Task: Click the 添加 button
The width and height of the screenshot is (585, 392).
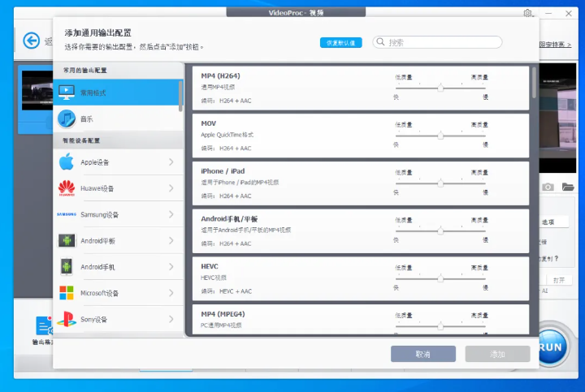Action: pyautogui.click(x=497, y=354)
